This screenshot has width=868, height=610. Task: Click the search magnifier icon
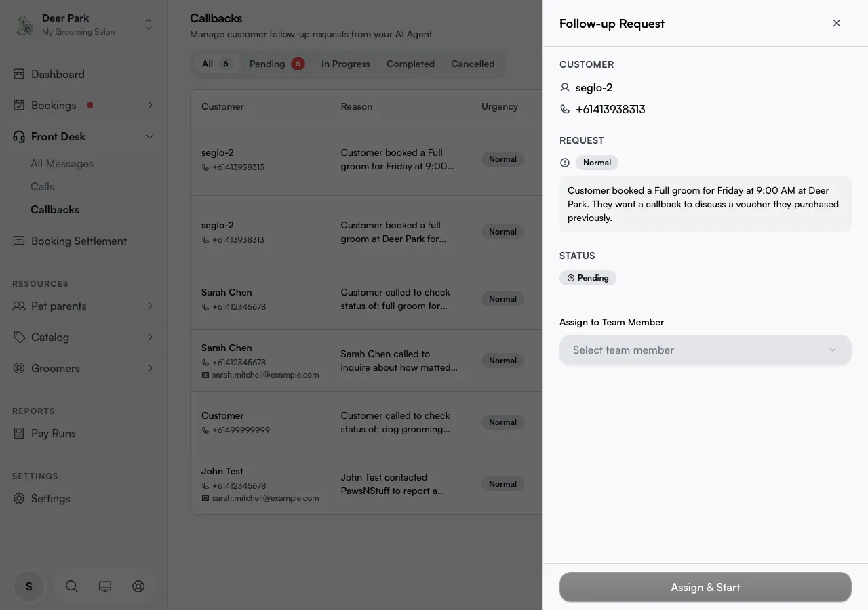[71, 586]
